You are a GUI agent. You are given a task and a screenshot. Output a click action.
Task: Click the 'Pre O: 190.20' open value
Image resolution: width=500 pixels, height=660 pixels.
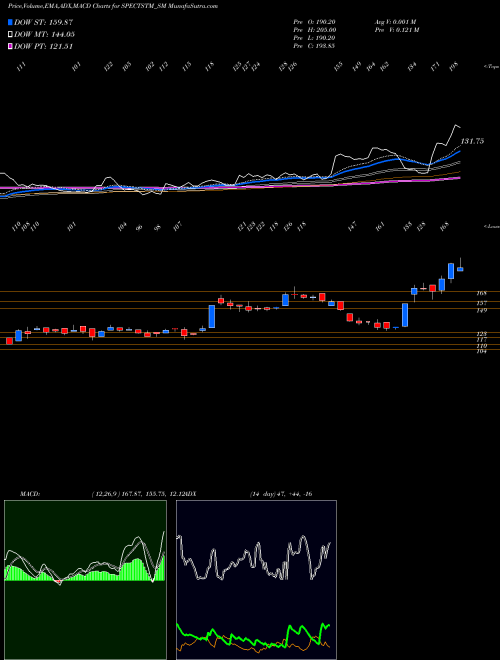click(314, 22)
